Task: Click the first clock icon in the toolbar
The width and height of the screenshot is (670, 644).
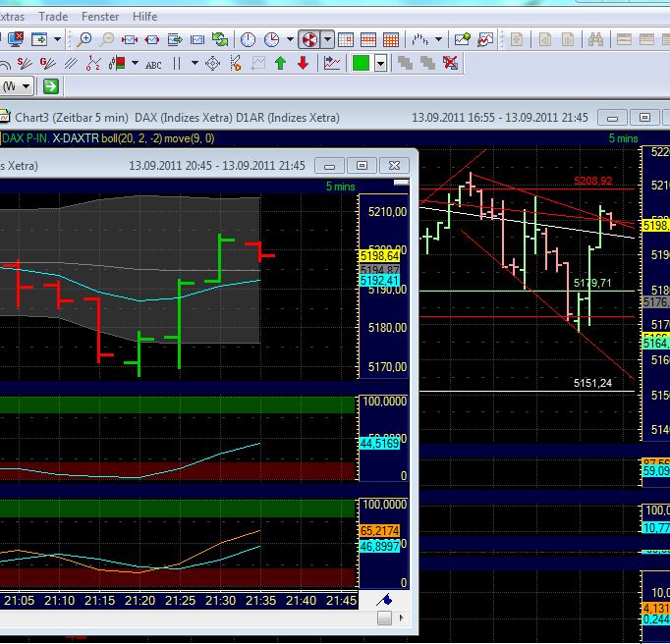Action: point(249,40)
